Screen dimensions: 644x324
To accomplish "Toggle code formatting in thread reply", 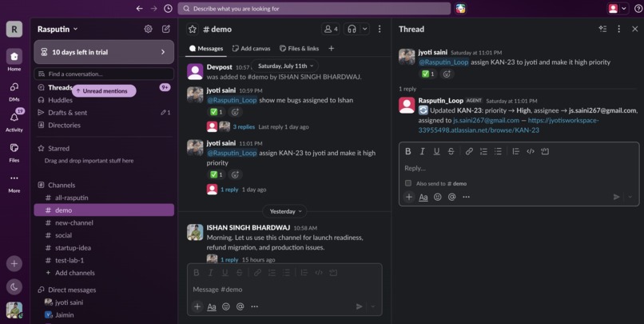I will coord(531,151).
